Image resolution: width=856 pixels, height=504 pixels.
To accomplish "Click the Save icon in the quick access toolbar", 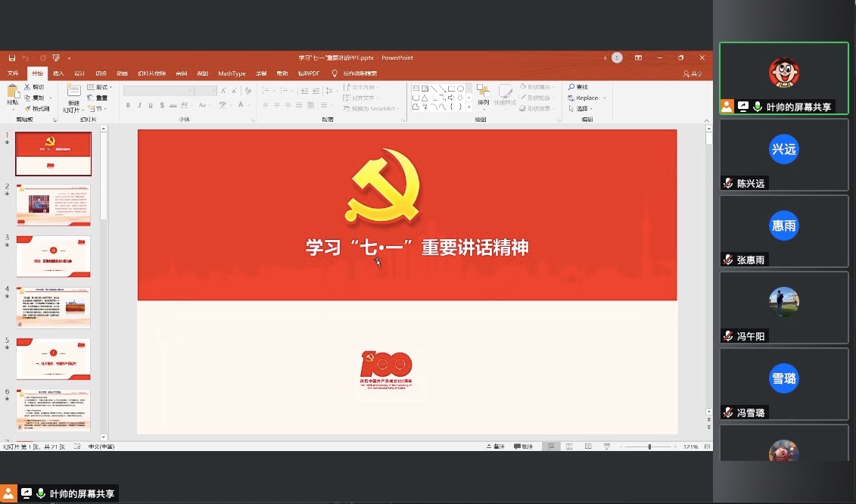I will 11,58.
